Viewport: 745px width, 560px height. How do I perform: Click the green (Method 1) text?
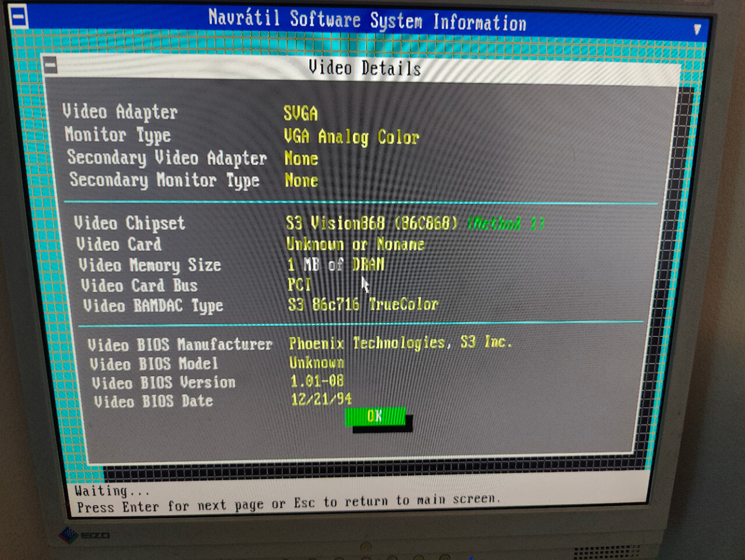point(506,224)
